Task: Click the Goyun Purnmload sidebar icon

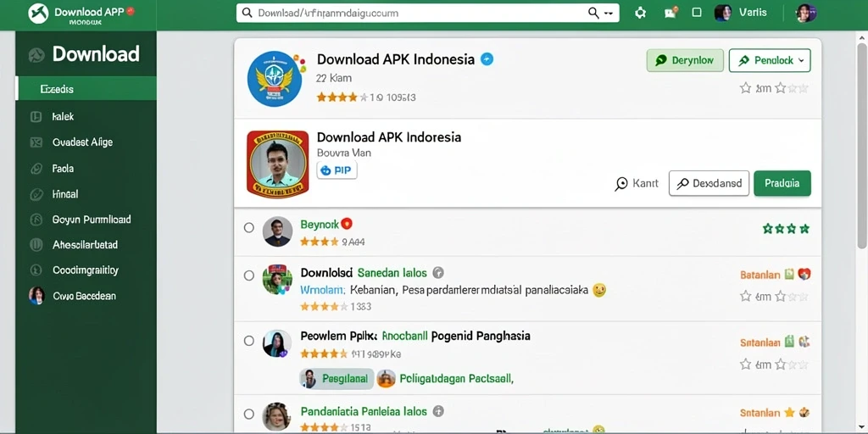Action: click(x=36, y=220)
